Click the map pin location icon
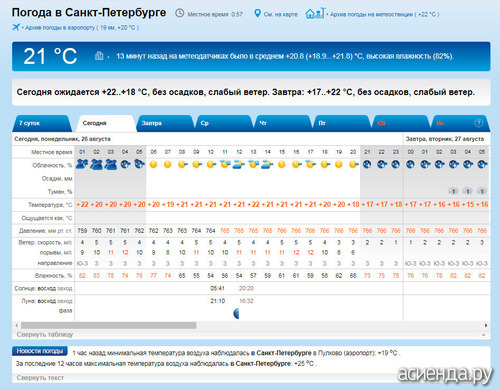Viewport: 500px width, 389px height. (257, 14)
